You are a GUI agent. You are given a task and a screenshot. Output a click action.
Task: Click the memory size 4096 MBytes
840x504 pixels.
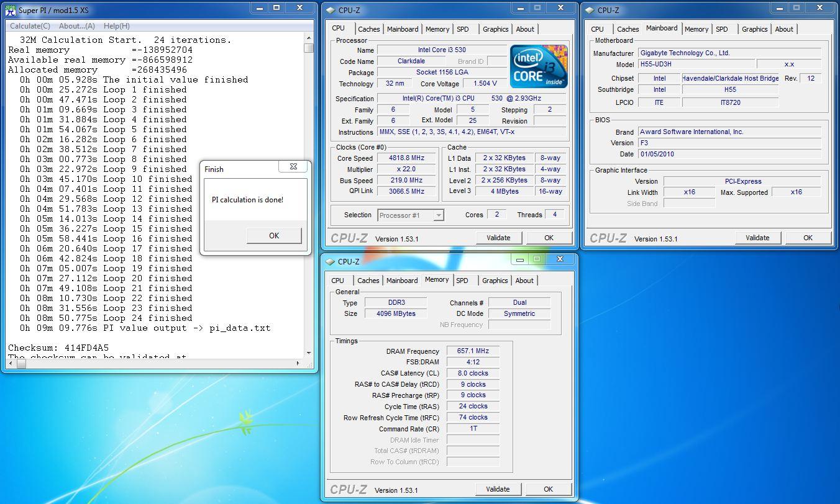point(396,314)
